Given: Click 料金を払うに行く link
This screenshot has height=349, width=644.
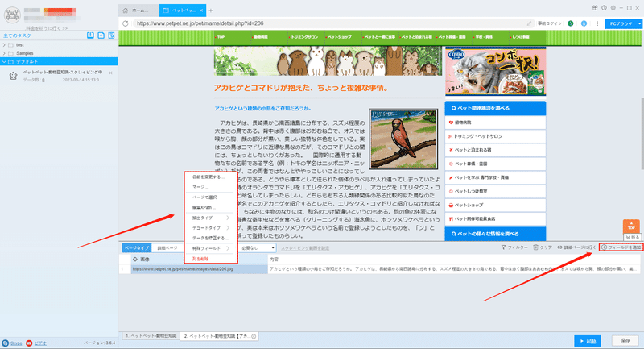Looking at the screenshot, I should [47, 28].
